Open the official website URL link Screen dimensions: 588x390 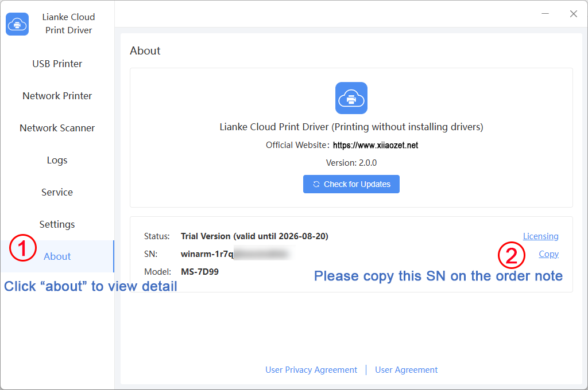tap(376, 145)
